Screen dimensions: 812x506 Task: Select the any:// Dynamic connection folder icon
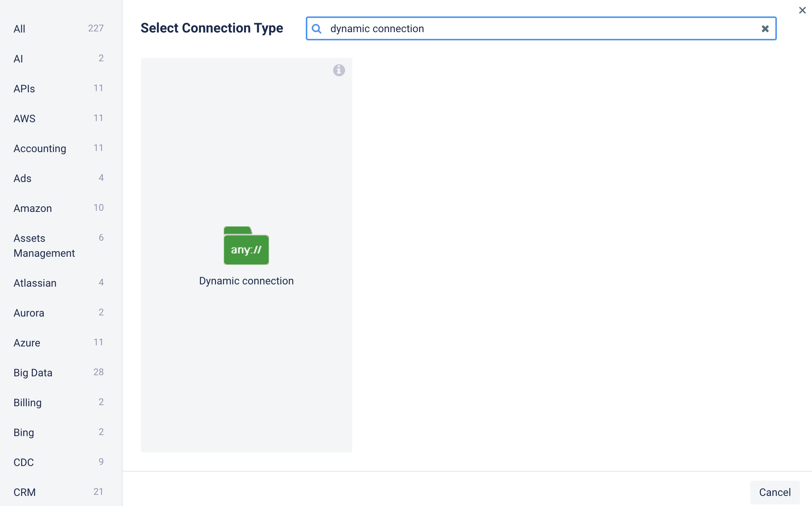click(246, 246)
